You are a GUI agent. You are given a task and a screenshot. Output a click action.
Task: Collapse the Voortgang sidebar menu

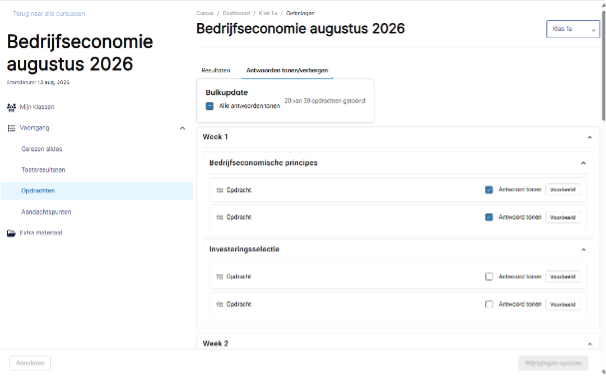(x=182, y=128)
